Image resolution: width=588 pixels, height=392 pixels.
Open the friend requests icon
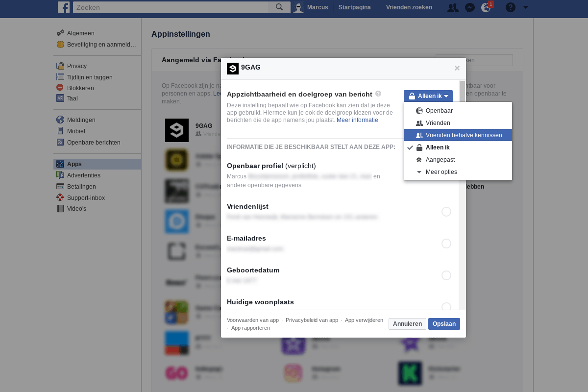coord(453,7)
